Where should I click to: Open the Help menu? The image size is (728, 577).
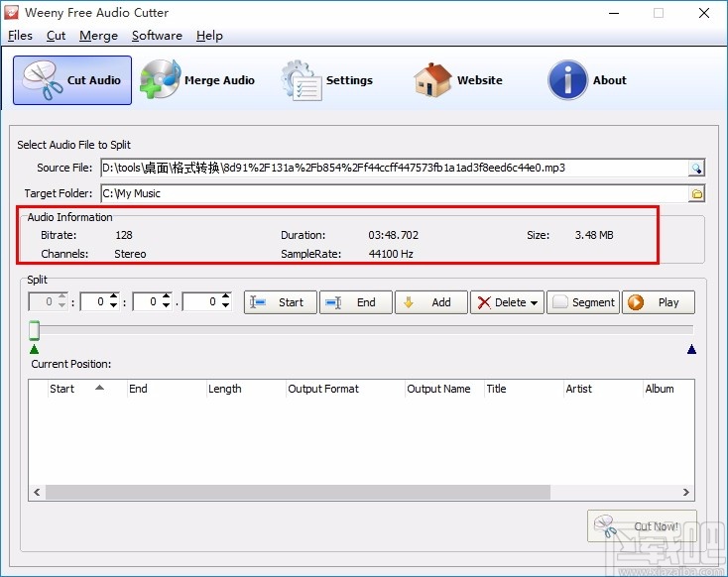209,36
